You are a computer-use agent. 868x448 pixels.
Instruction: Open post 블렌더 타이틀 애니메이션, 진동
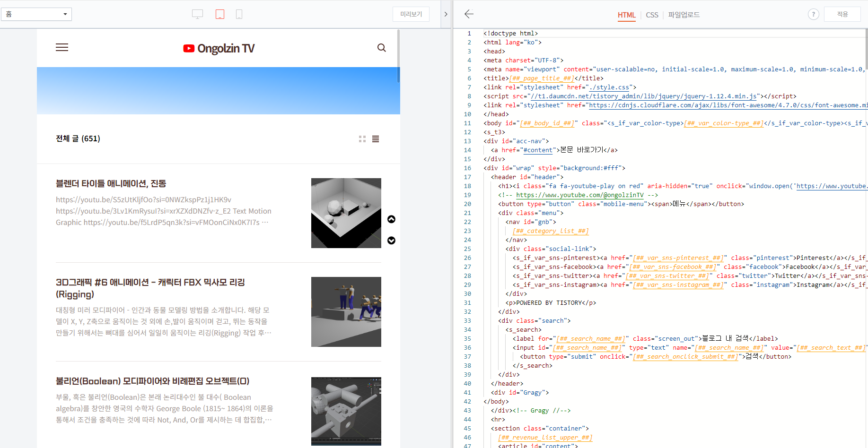tap(111, 183)
